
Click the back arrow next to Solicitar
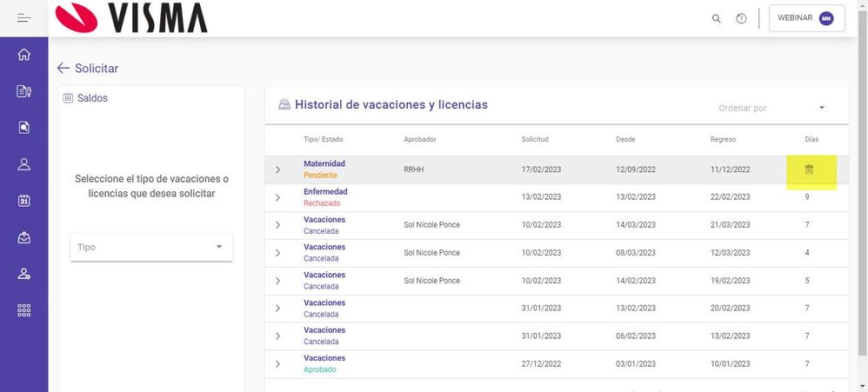[x=63, y=68]
